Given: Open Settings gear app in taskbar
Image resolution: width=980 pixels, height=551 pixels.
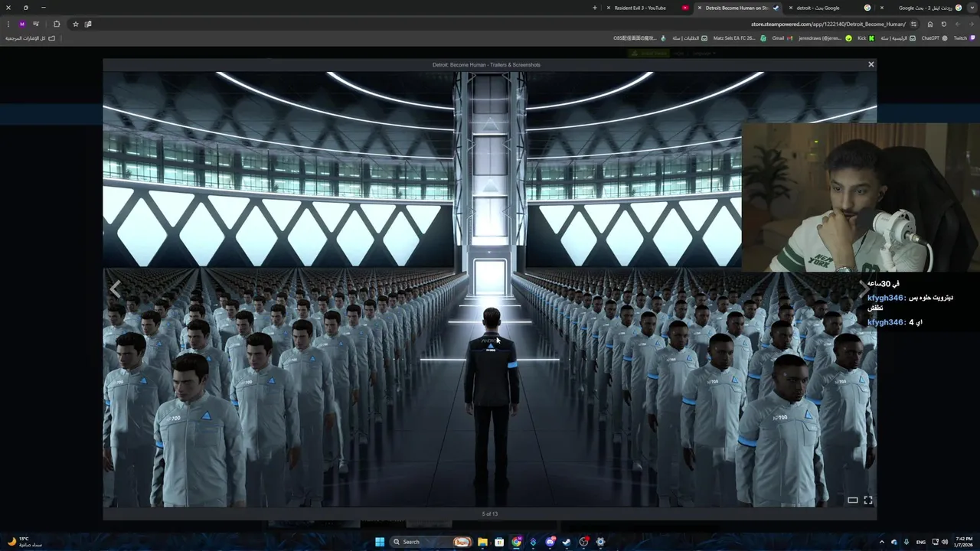Looking at the screenshot, I should (x=600, y=542).
